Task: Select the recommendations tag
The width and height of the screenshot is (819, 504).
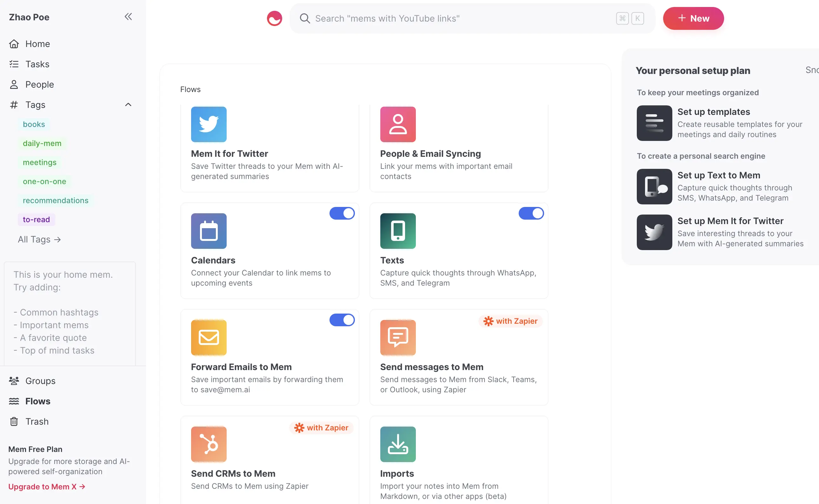Action: (55, 200)
